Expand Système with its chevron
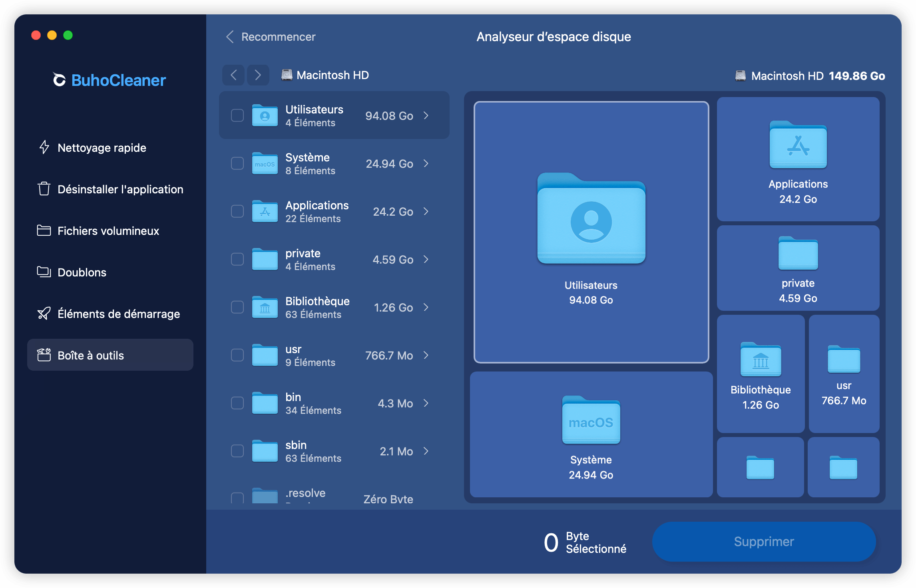The width and height of the screenshot is (916, 588). 426,163
